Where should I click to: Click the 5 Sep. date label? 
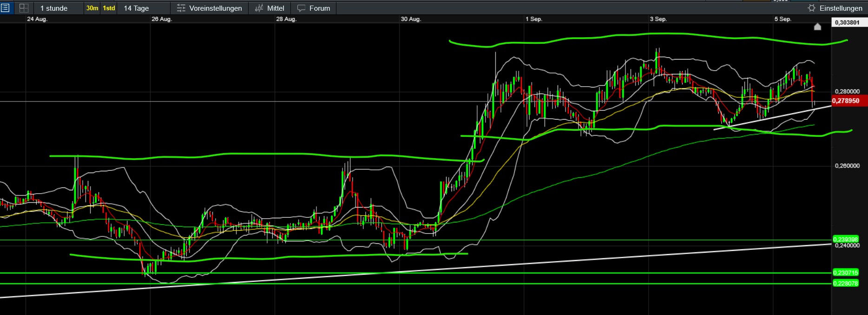point(783,19)
